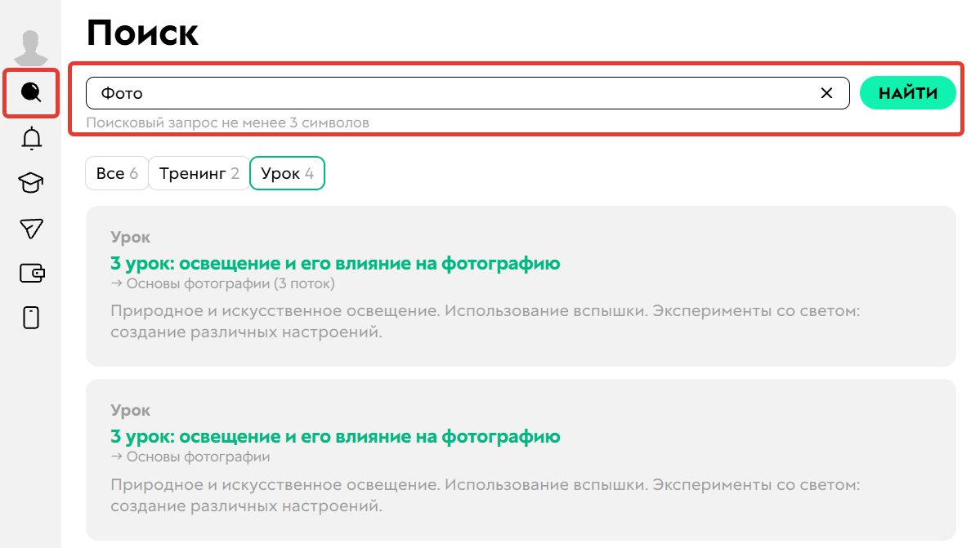
Task: Toggle off the 'Урок 4' filter chip
Action: point(287,172)
